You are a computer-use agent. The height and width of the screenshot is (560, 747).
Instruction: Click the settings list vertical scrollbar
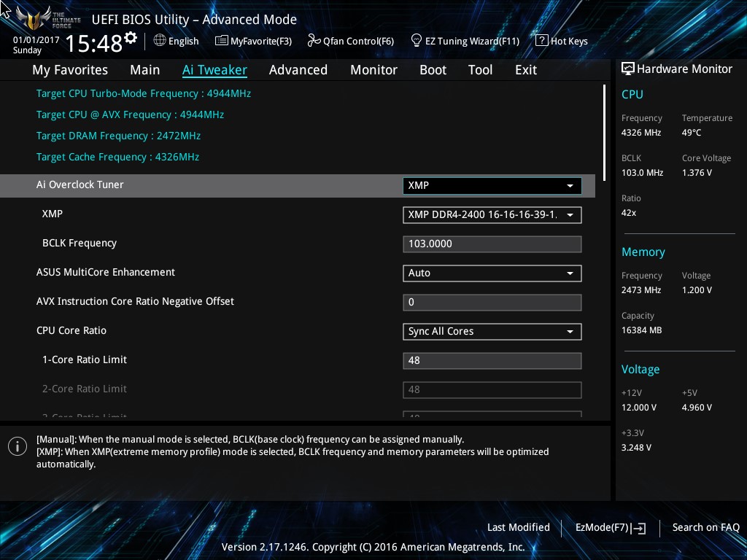[604, 131]
